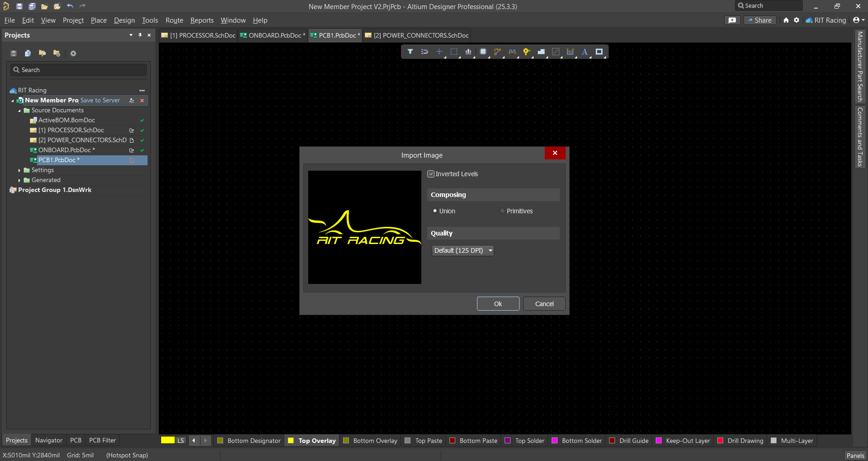The image size is (868, 461).
Task: Open the Design menu
Action: coord(124,20)
